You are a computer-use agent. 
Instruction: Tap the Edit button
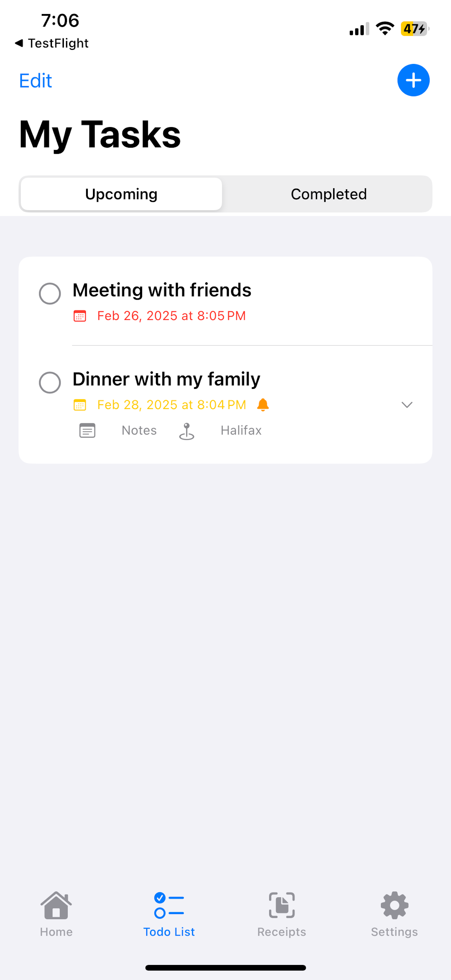pos(36,81)
